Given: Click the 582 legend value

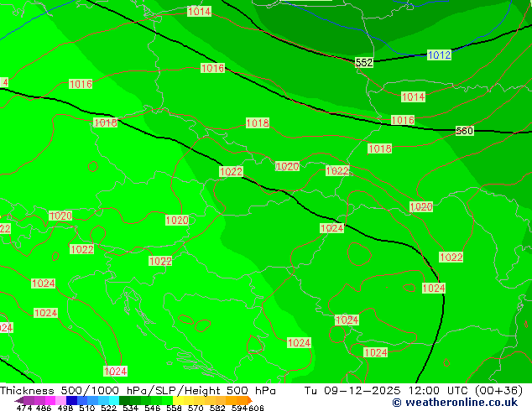Looking at the screenshot, I should tap(217, 408).
